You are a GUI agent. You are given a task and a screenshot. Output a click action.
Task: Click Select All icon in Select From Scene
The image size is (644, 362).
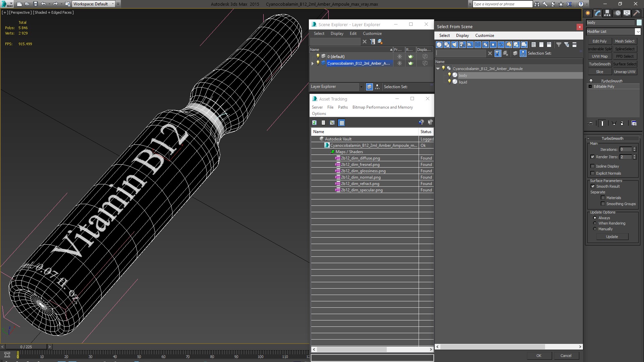pos(534,45)
